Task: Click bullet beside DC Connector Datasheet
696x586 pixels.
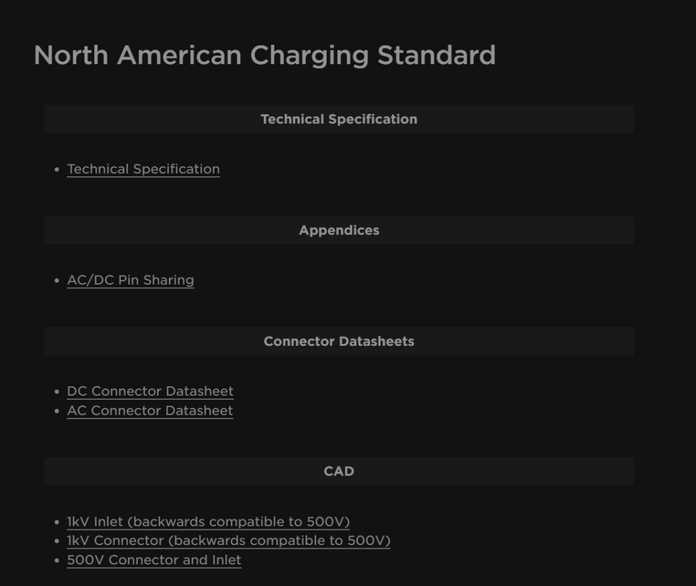Action: [56, 392]
